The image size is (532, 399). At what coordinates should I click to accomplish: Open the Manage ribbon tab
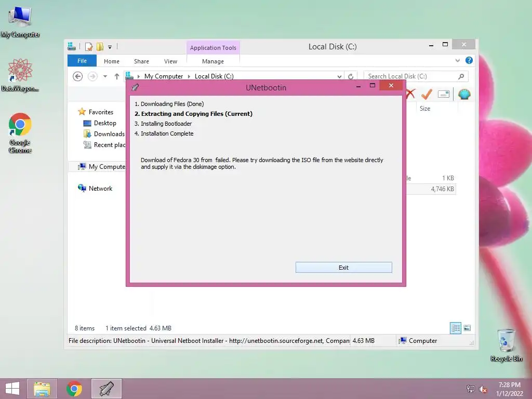(212, 61)
